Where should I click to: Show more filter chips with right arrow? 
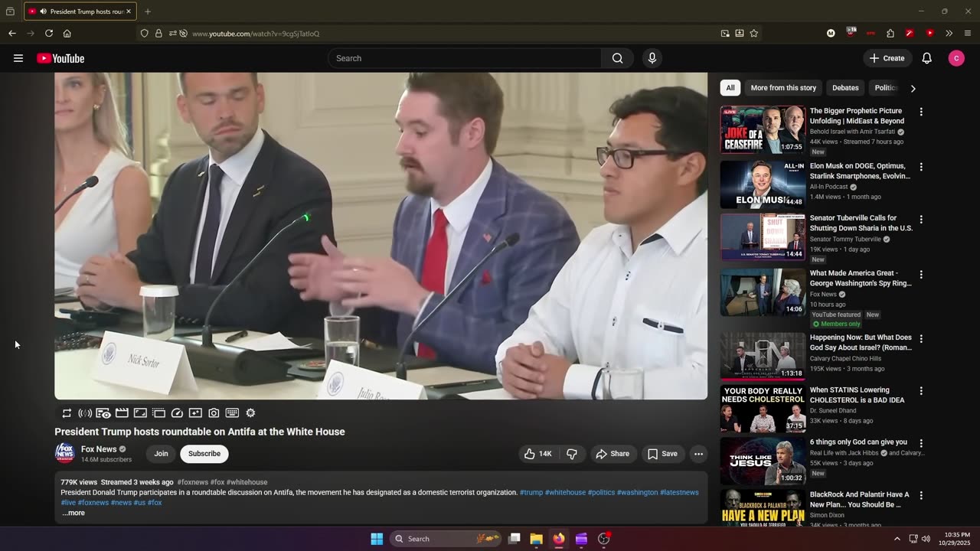(x=913, y=88)
